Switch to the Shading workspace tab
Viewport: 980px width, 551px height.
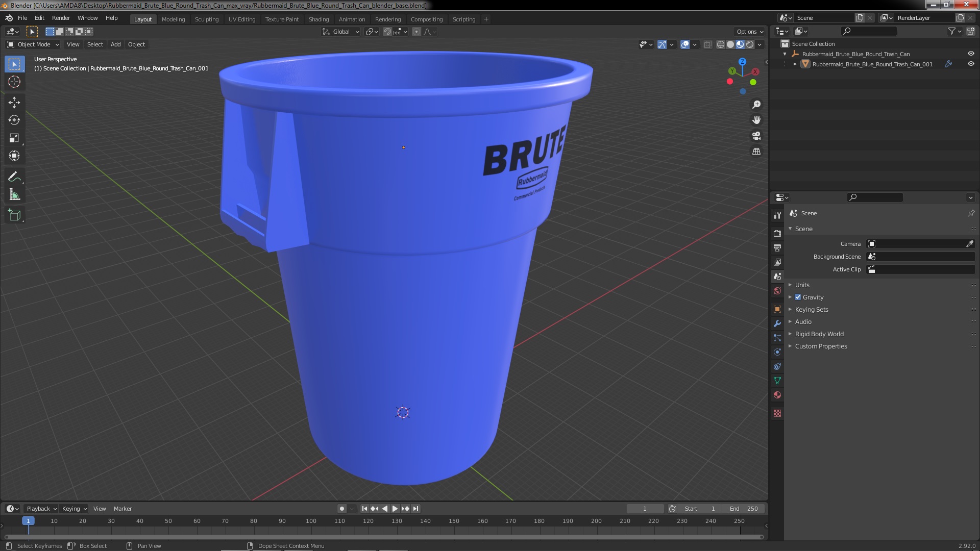tap(318, 19)
